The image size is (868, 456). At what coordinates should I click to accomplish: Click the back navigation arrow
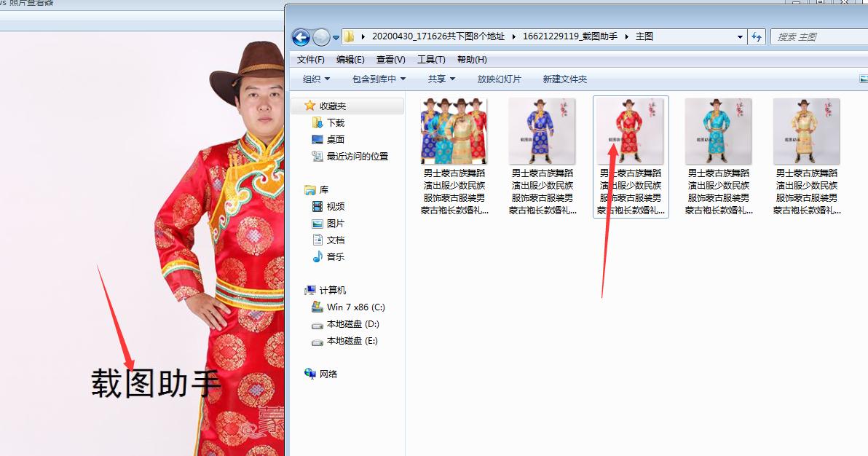point(301,37)
